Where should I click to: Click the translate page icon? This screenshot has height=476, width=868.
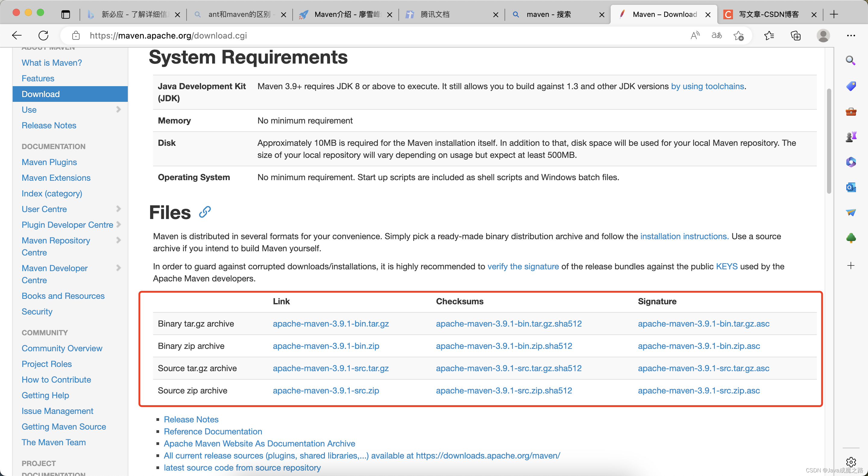point(717,35)
